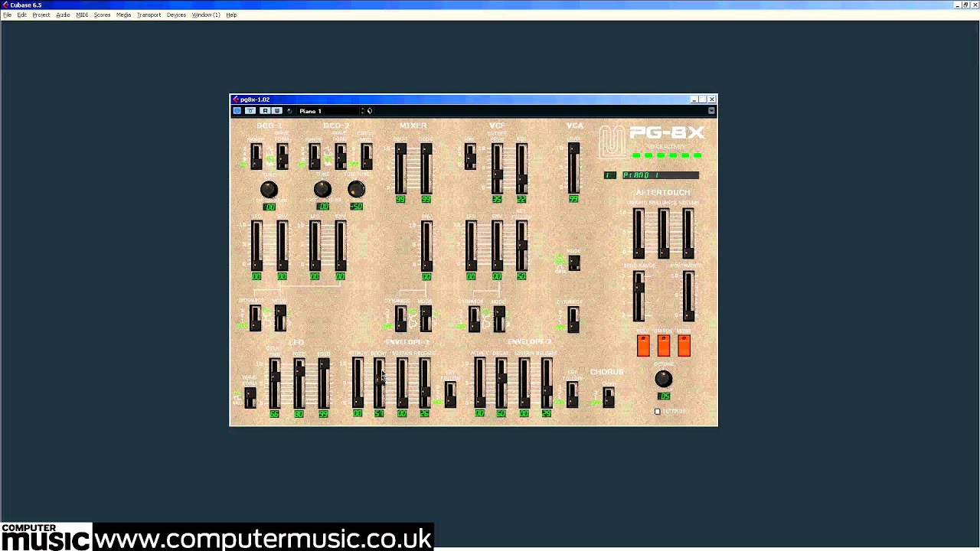Click the VCA Level slider
The image size is (980, 551).
(x=573, y=170)
